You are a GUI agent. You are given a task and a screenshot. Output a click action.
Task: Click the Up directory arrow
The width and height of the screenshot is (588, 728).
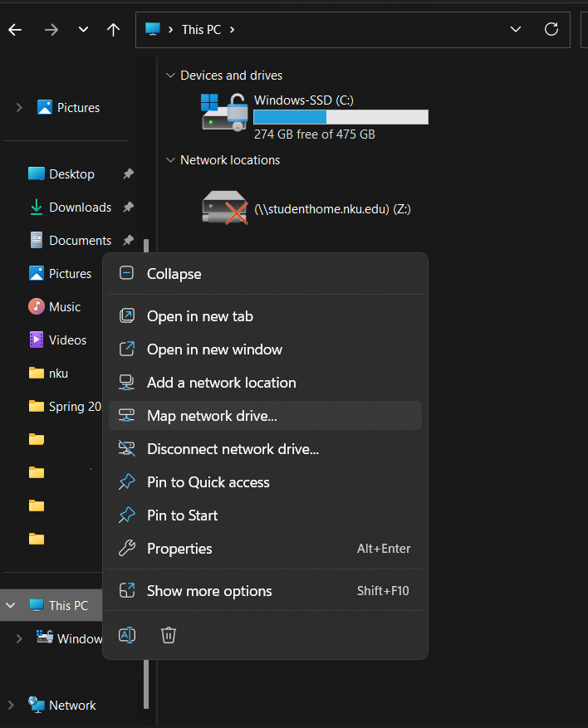coord(114,29)
